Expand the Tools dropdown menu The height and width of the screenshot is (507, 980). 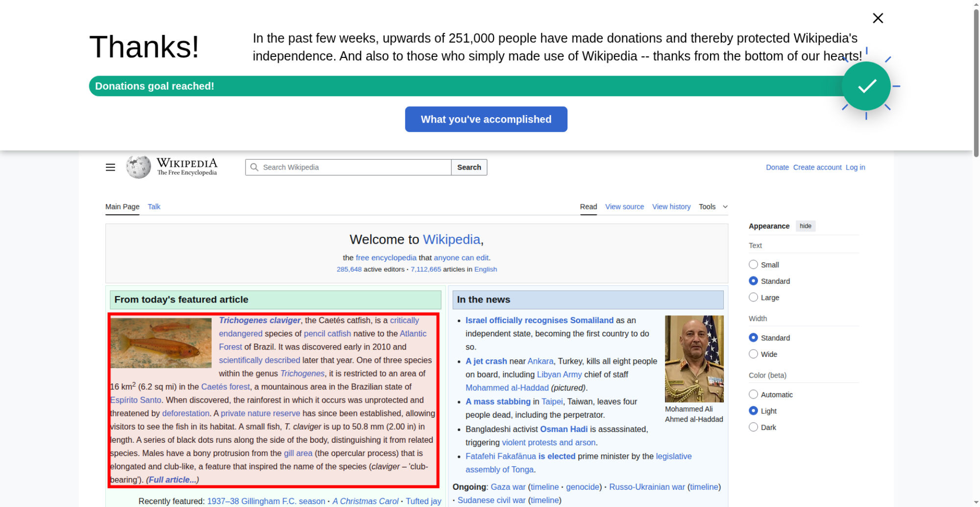713,207
